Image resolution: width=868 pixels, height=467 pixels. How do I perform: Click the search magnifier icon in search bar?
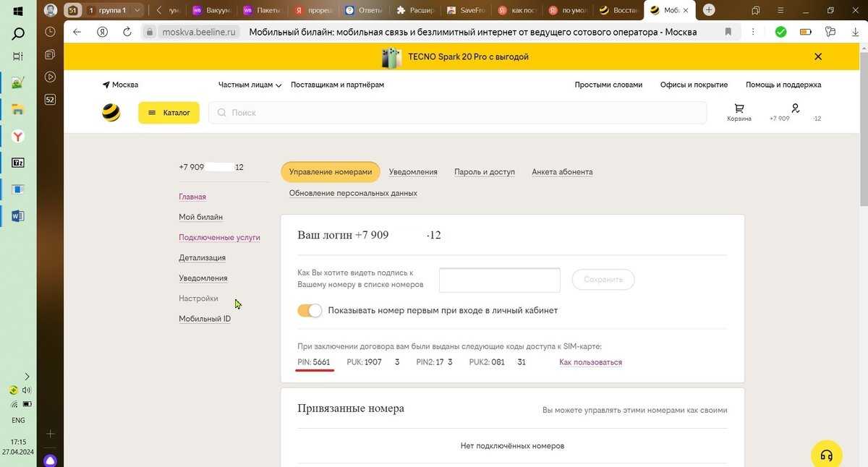click(x=221, y=113)
